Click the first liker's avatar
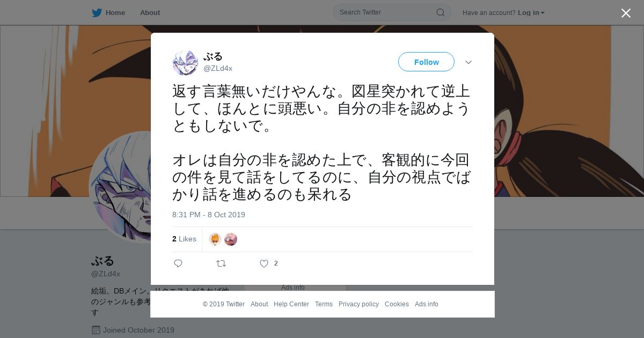The height and width of the screenshot is (338, 644). click(215, 239)
